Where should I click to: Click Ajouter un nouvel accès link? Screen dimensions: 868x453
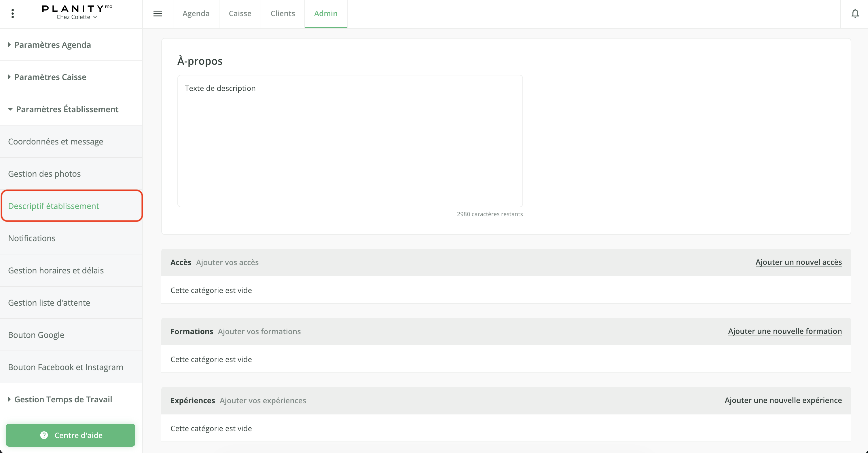pos(798,262)
